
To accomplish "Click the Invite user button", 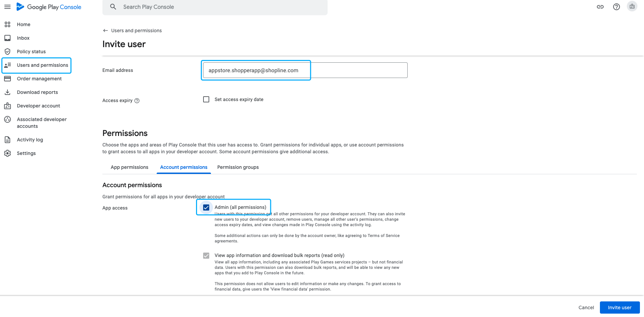I will pyautogui.click(x=620, y=308).
